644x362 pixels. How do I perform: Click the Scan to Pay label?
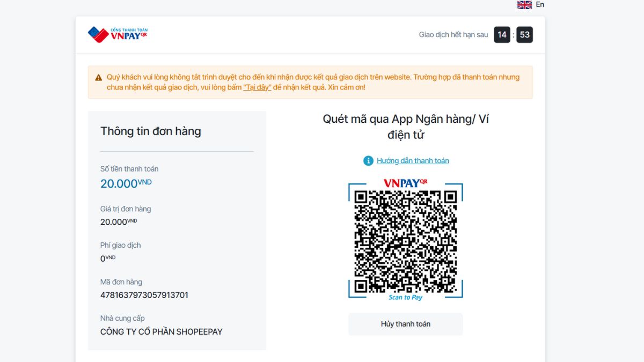tap(406, 297)
